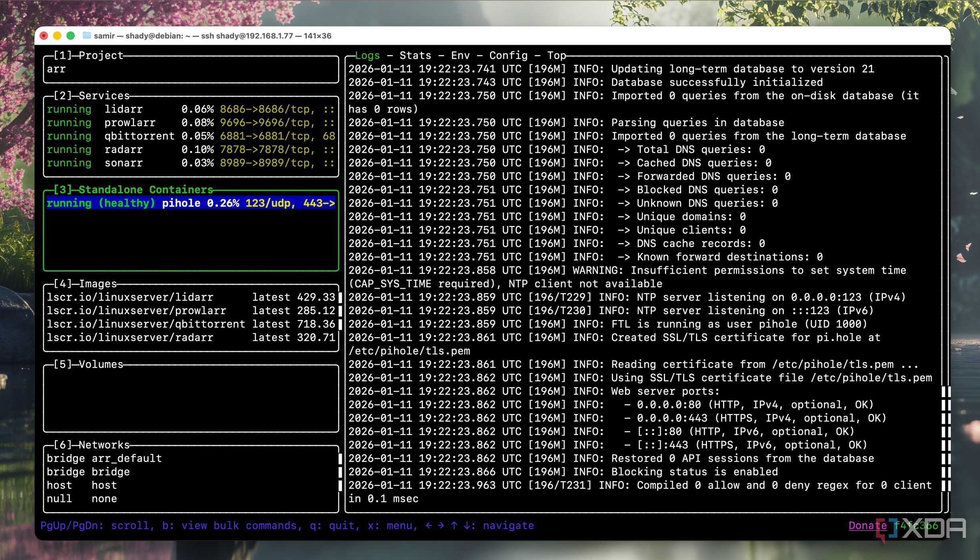Select the sonarr service row
980x560 pixels.
(x=191, y=163)
